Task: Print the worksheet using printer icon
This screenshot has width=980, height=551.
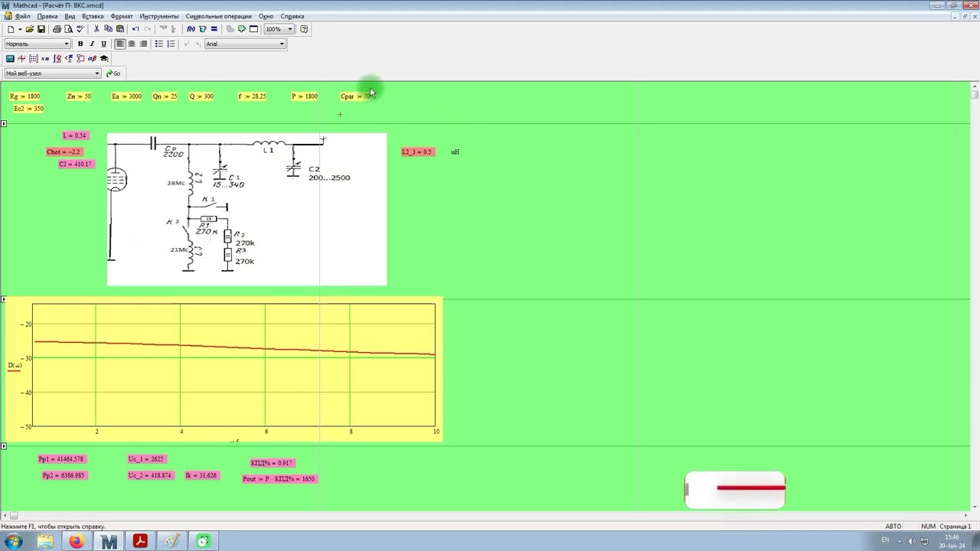Action: coord(57,29)
